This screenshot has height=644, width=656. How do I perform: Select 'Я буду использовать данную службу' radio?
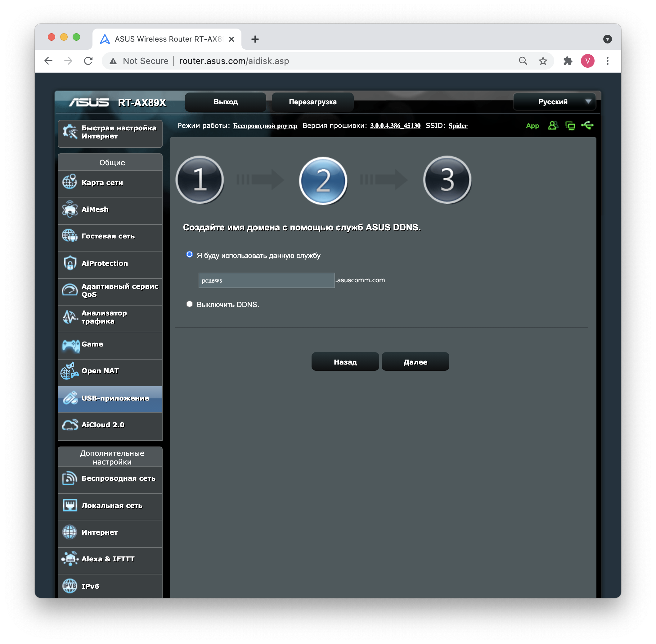tap(189, 254)
